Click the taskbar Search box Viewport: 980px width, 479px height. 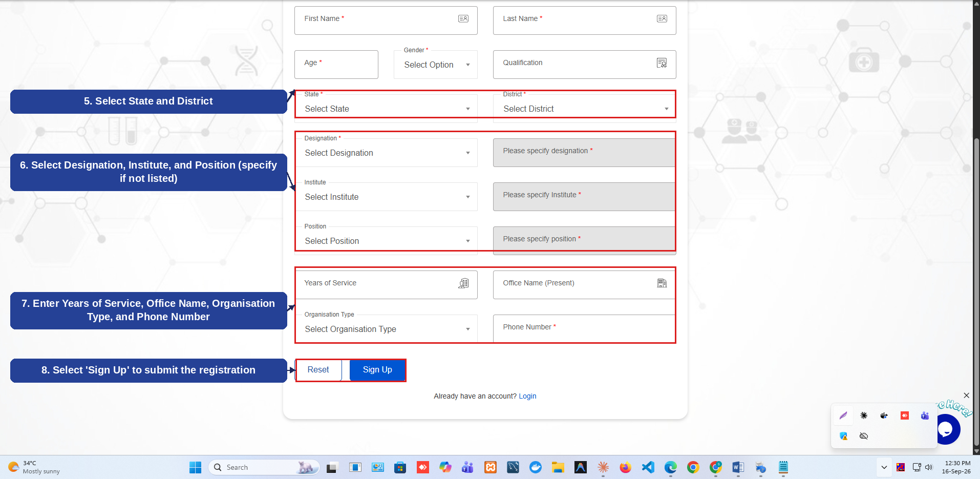point(264,467)
